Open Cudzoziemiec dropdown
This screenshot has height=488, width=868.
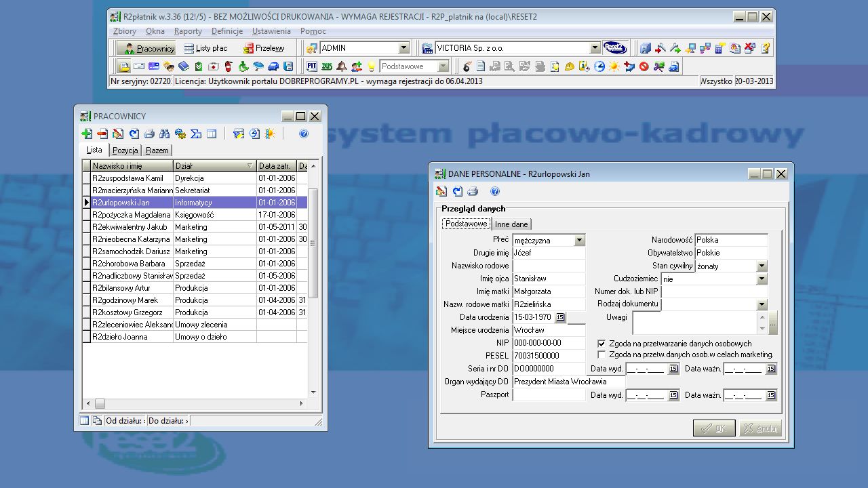coord(762,279)
